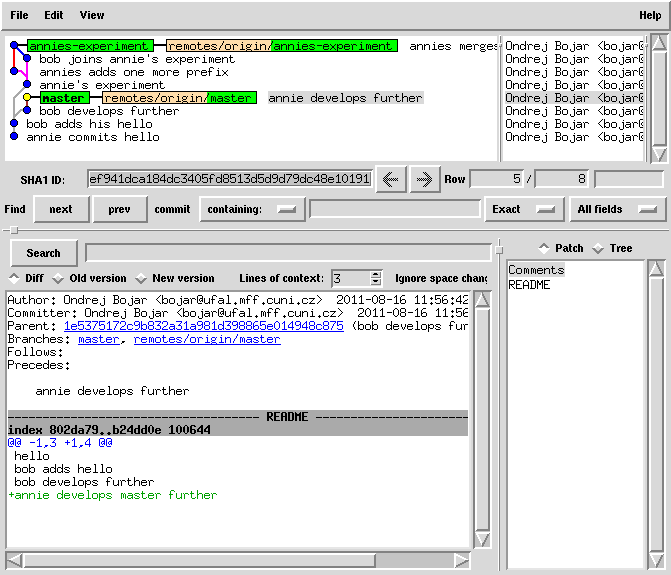Click the forward arrow beside SHA1 ID
This screenshot has height=575, width=671.
pyautogui.click(x=424, y=179)
